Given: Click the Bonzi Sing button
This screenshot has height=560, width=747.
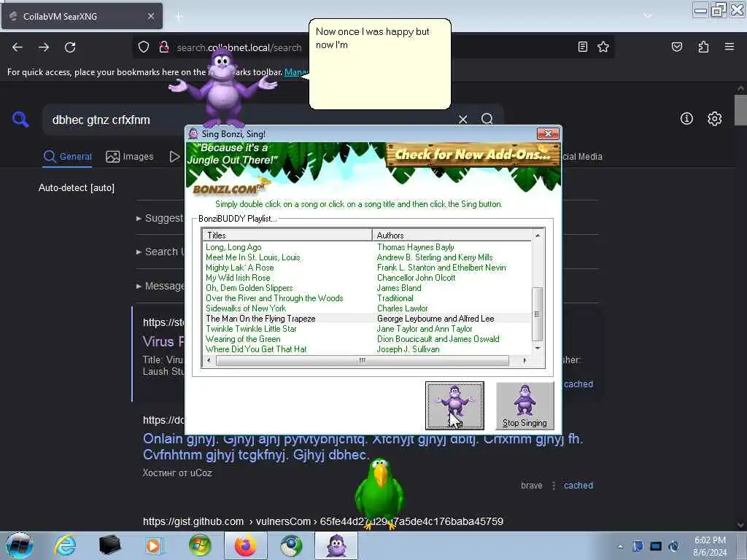Looking at the screenshot, I should tap(454, 405).
